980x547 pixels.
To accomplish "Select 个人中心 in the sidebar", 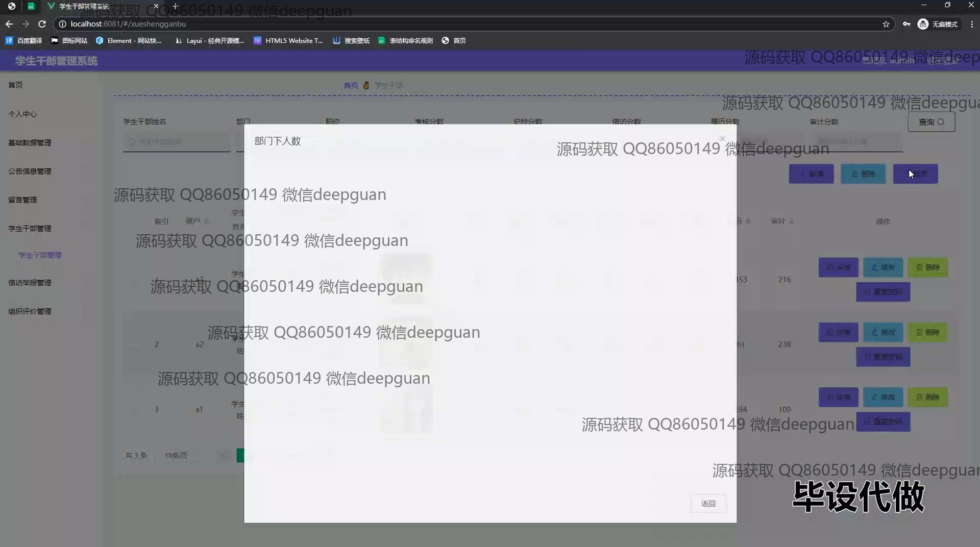I will tap(22, 114).
